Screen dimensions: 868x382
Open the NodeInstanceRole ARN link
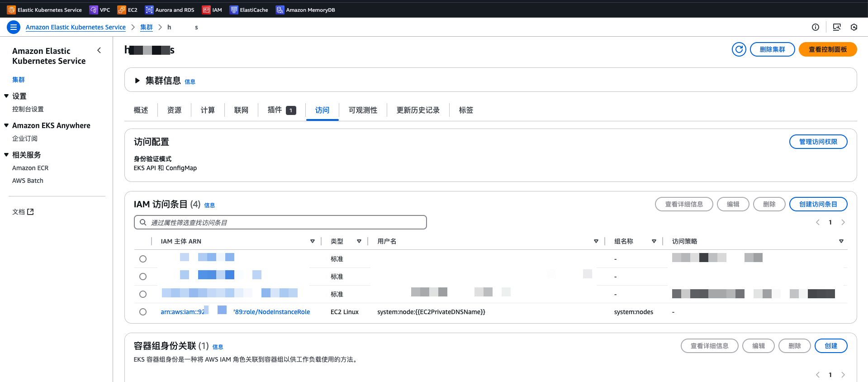tap(235, 312)
